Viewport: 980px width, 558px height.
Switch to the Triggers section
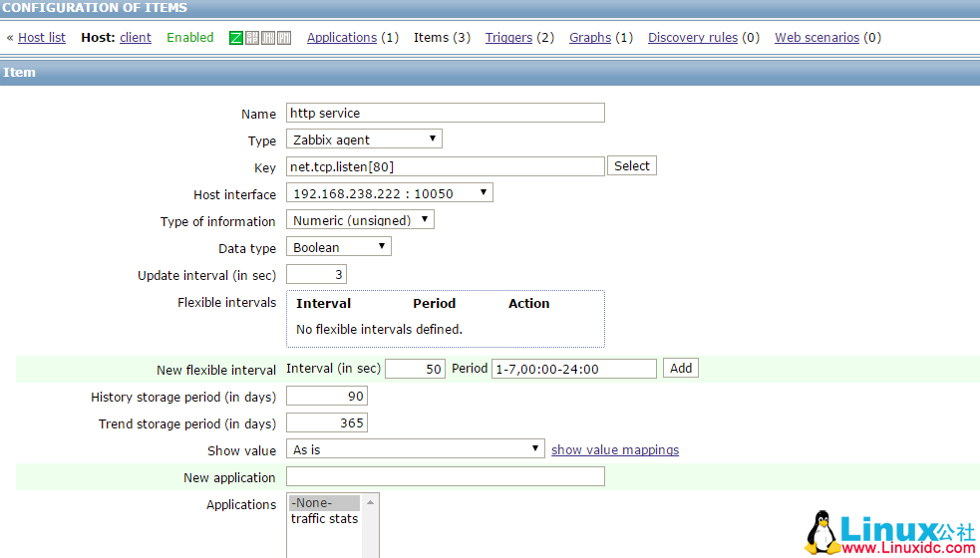point(508,38)
